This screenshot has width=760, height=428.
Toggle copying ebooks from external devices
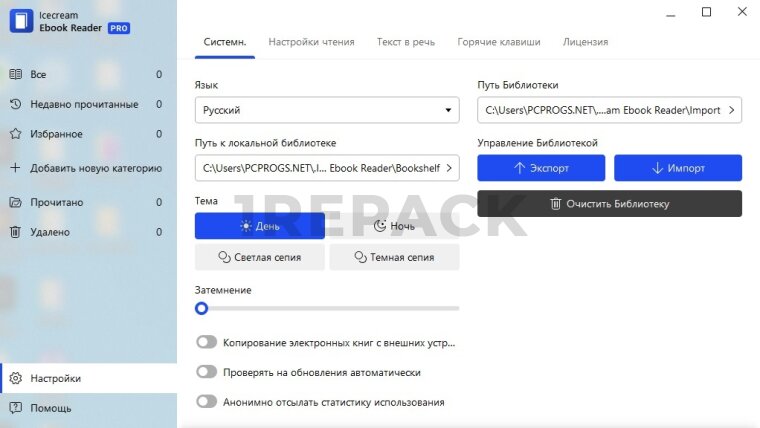click(206, 342)
